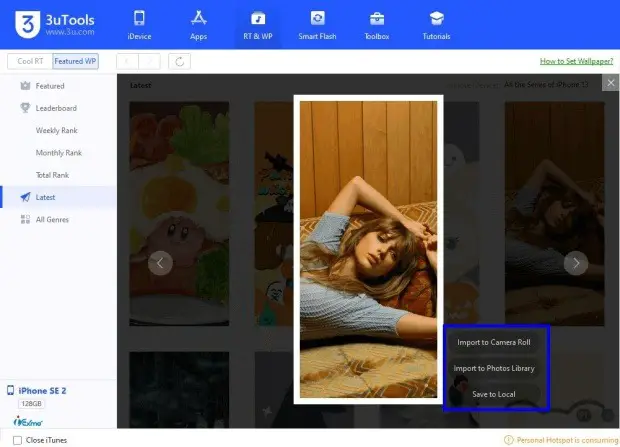Click Import to Camera Roll
This screenshot has height=447, width=620.
(x=494, y=342)
